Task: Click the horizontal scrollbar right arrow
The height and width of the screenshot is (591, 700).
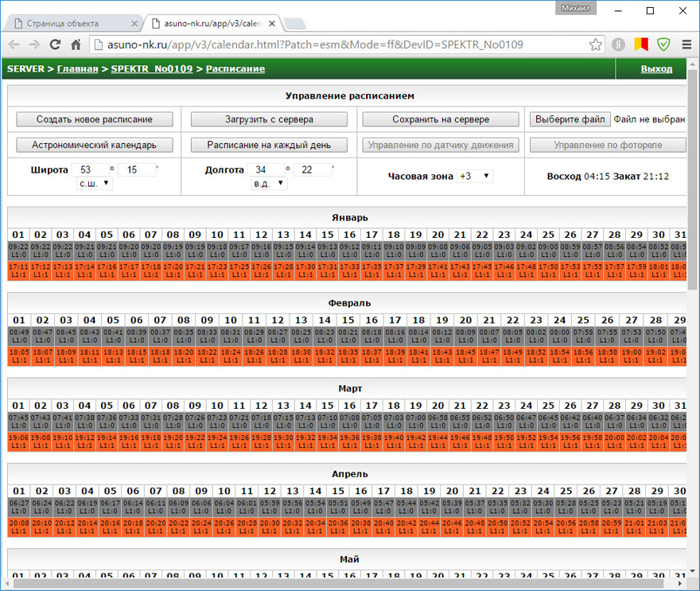Action: pyautogui.click(x=680, y=583)
